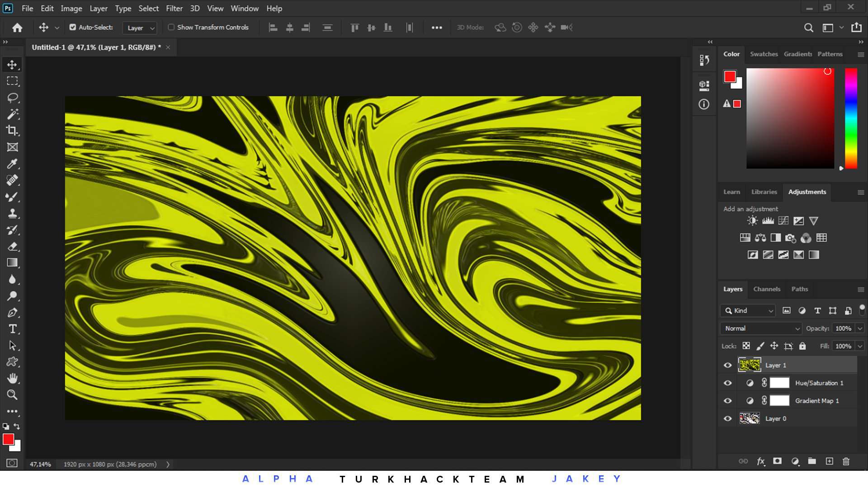Switch to the Channels tab
868x488 pixels.
[767, 289]
